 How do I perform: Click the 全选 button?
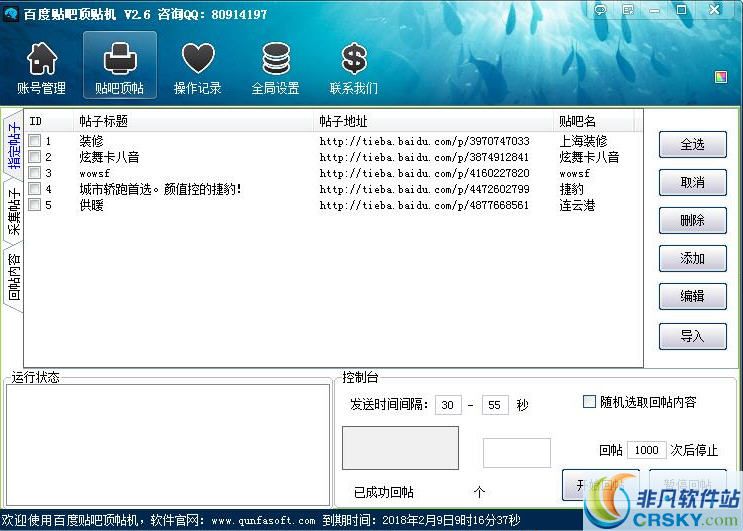[692, 144]
